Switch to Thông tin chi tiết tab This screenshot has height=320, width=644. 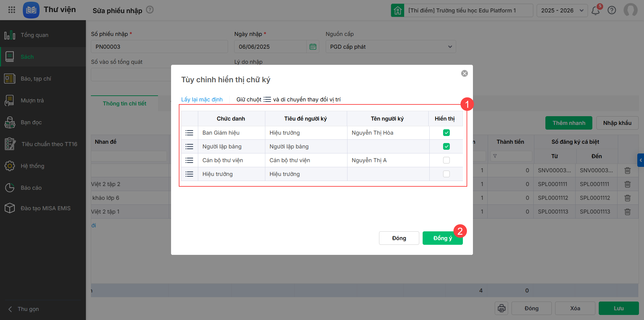point(124,103)
